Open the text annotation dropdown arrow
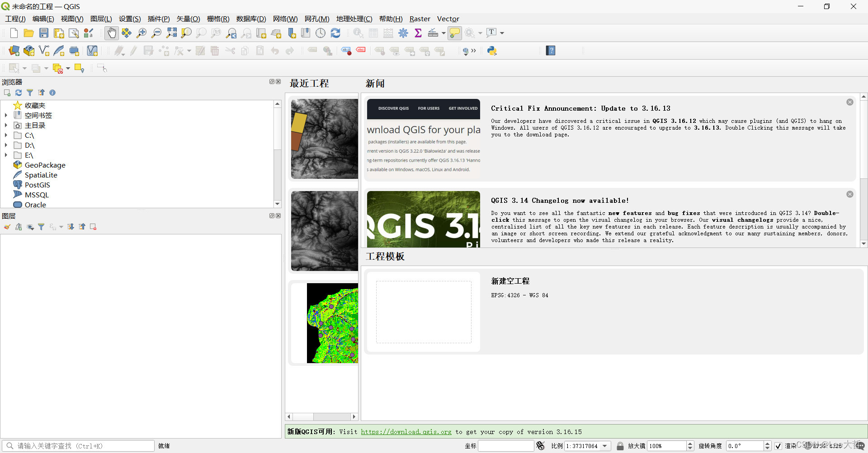This screenshot has width=868, height=453. coord(502,33)
